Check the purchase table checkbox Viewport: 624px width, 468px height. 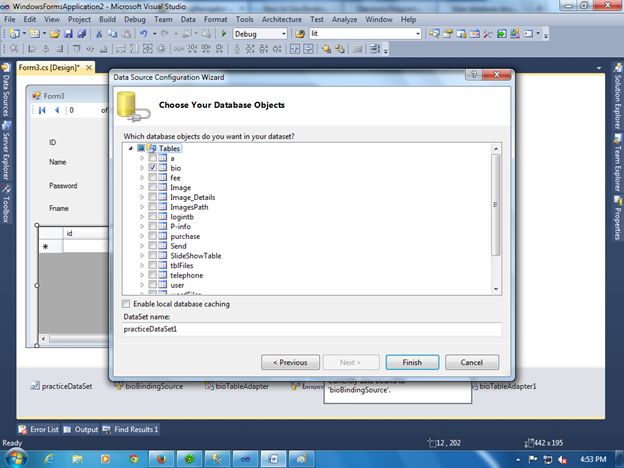tap(152, 236)
